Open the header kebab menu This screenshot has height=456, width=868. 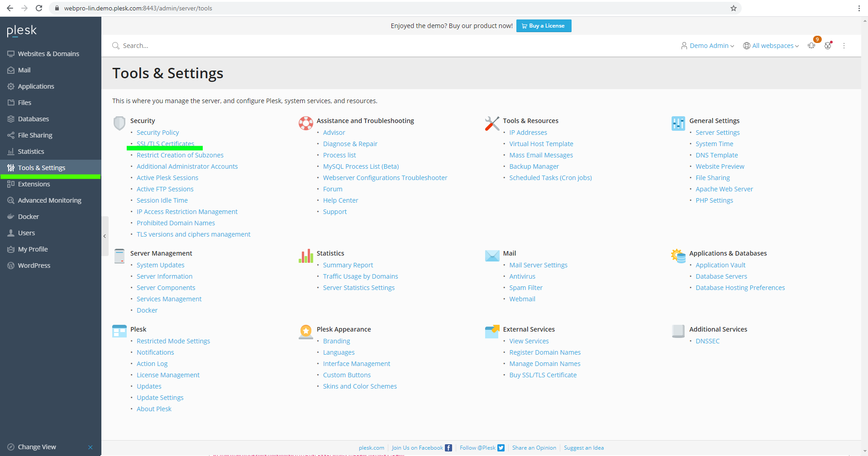(844, 46)
